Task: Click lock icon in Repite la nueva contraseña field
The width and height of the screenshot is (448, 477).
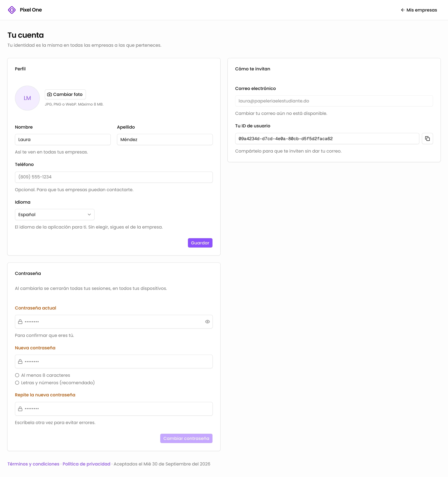Action: [20, 409]
